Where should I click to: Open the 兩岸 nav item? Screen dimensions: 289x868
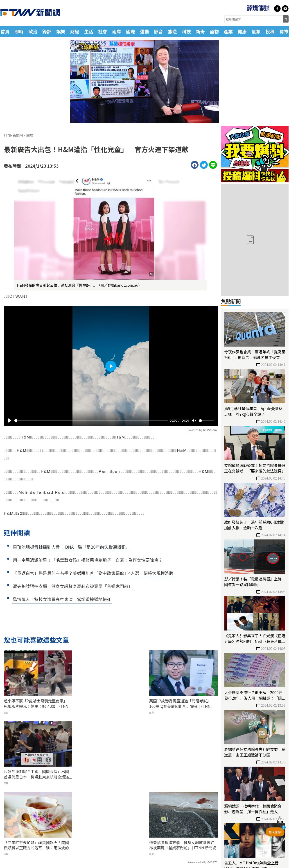[116, 32]
